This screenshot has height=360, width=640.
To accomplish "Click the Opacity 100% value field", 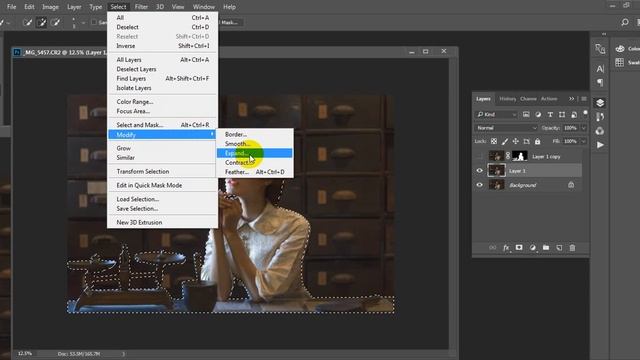I will 571,128.
